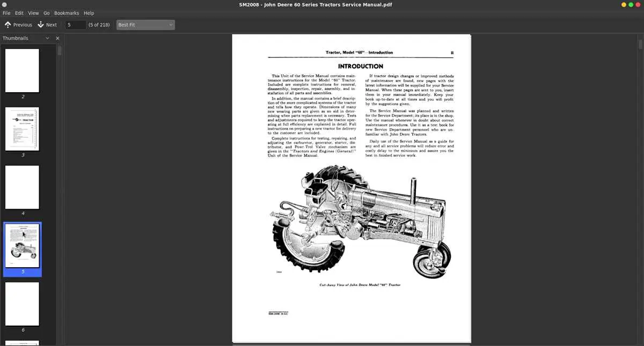The width and height of the screenshot is (644, 346).
Task: Click the window menu icon in title bar
Action: [4, 4]
